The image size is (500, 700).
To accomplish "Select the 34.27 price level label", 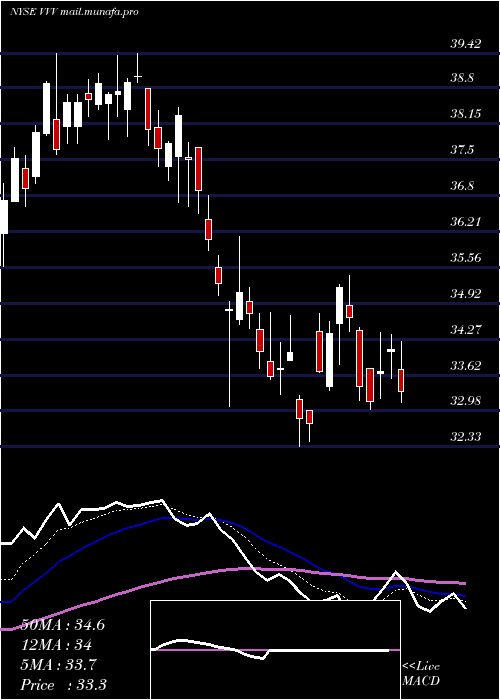I will click(466, 330).
